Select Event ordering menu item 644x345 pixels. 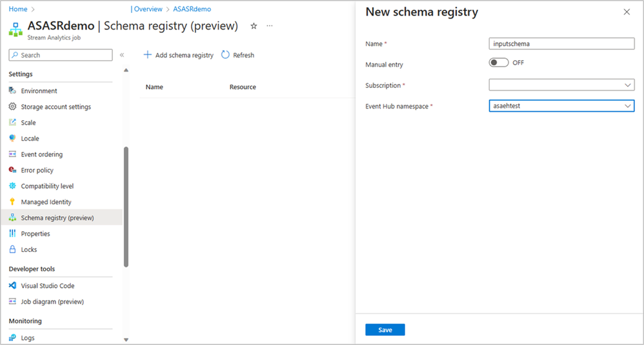(x=41, y=154)
